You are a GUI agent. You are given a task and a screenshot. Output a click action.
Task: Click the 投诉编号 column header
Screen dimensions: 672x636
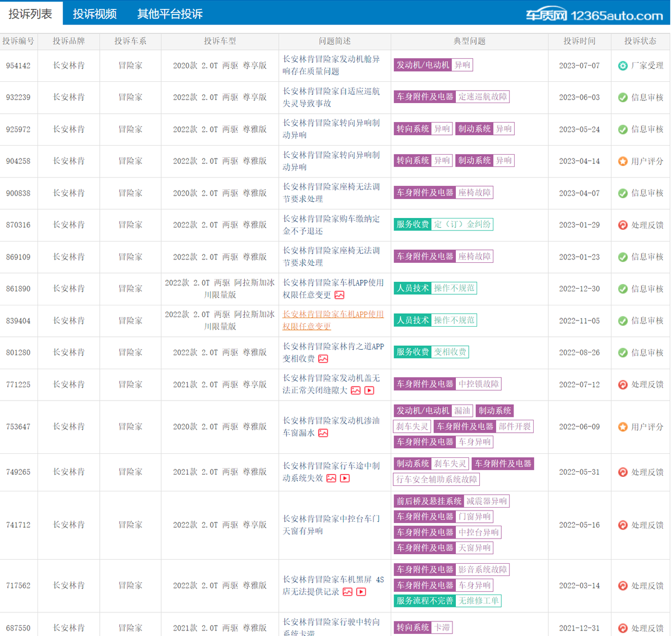[18, 41]
